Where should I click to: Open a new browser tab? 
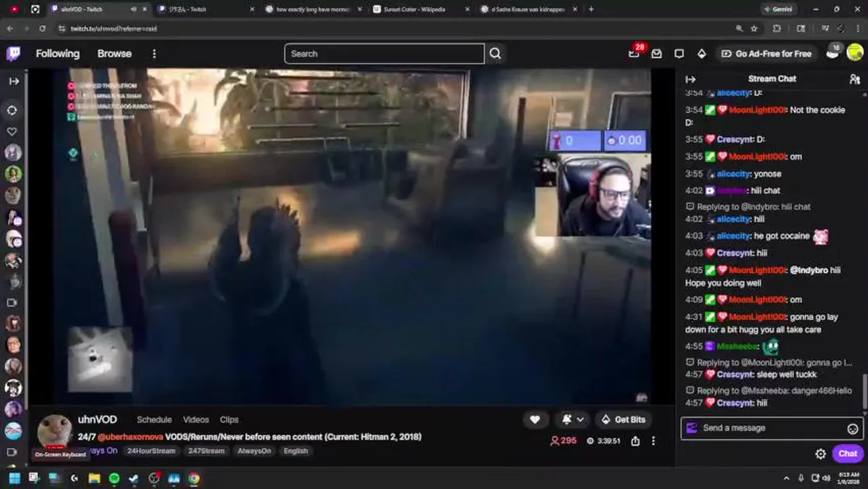pos(591,10)
